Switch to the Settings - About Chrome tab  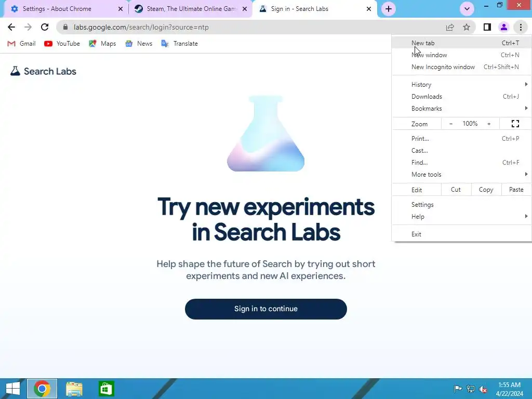[x=64, y=9]
